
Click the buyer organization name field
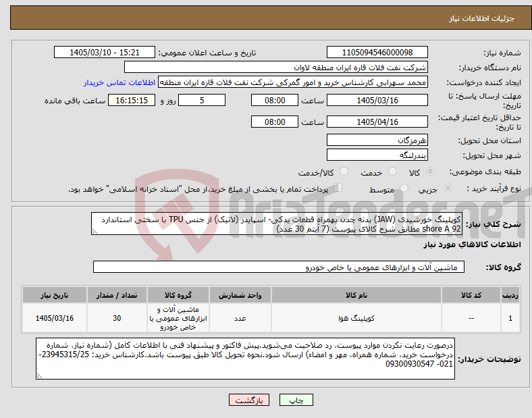click(276, 67)
